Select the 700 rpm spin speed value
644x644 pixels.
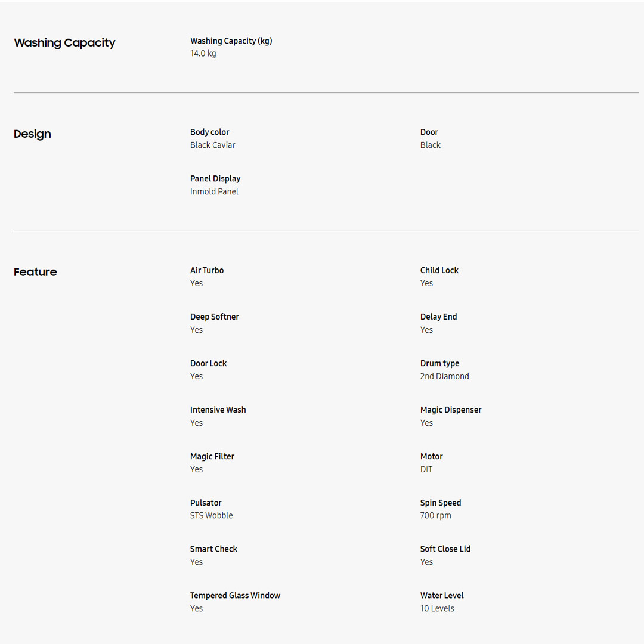[436, 516]
